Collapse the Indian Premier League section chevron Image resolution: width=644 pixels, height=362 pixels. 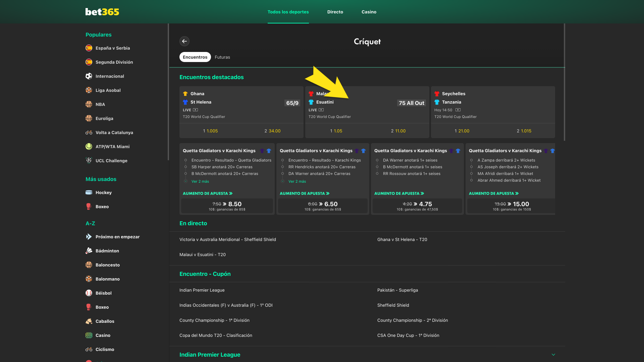pos(553,354)
